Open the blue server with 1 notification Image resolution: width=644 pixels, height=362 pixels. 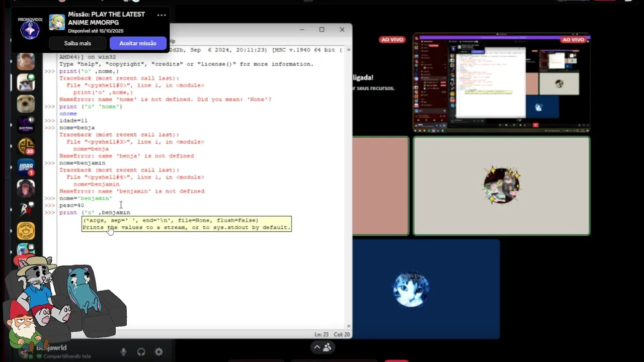(26, 167)
